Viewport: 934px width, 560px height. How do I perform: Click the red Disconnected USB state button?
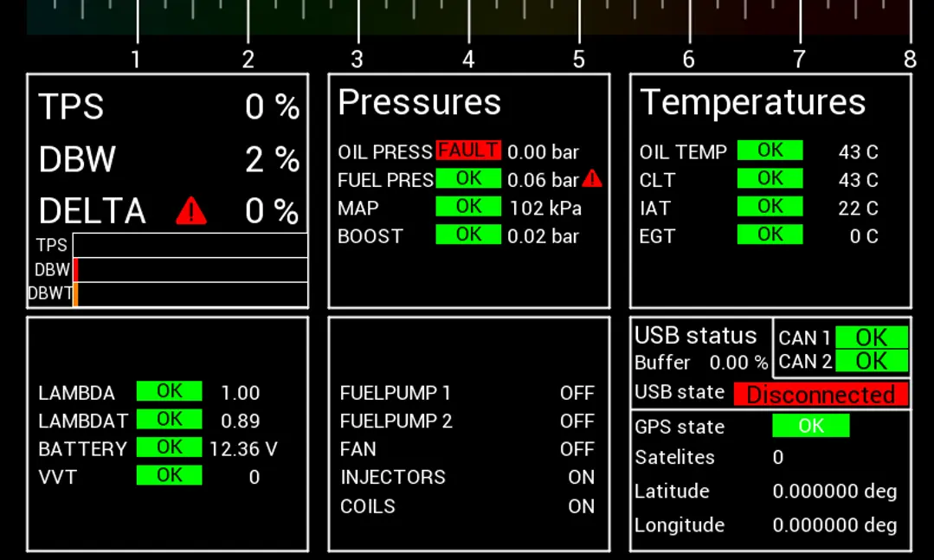pos(821,395)
